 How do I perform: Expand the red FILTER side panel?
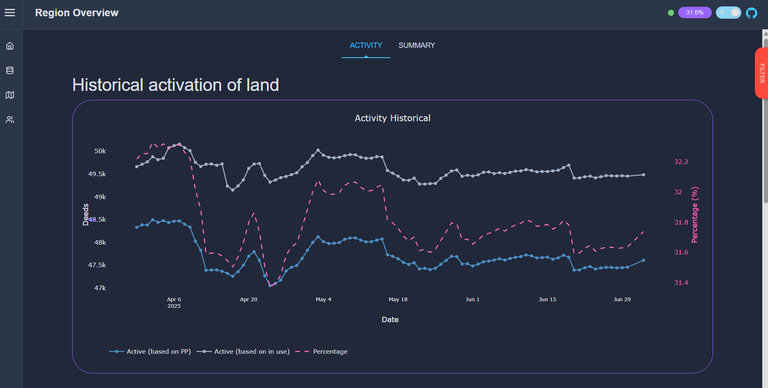click(762, 73)
